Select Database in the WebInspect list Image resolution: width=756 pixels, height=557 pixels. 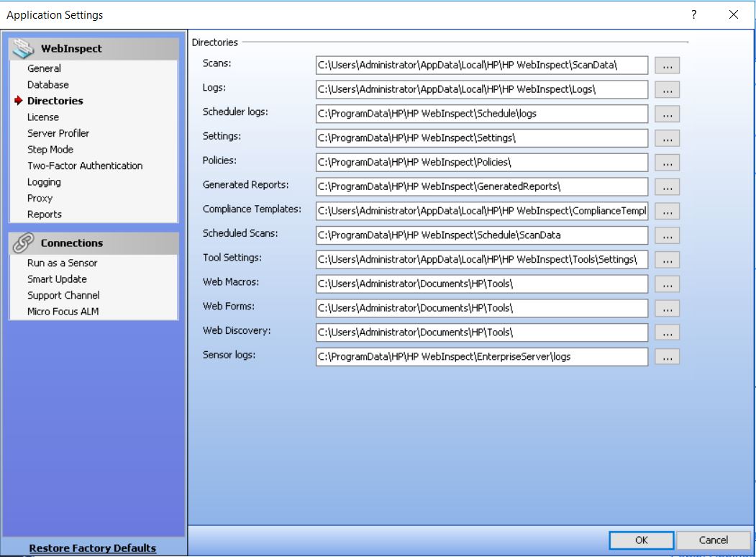[48, 85]
